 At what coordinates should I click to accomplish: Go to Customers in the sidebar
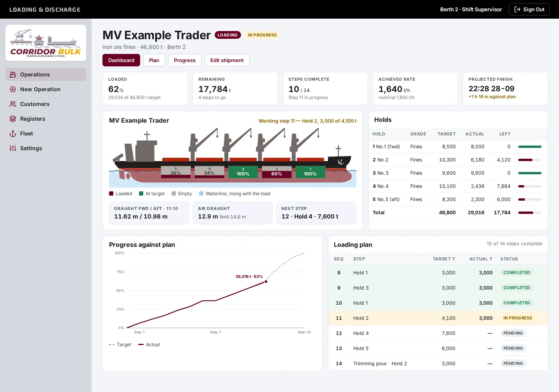46,104
